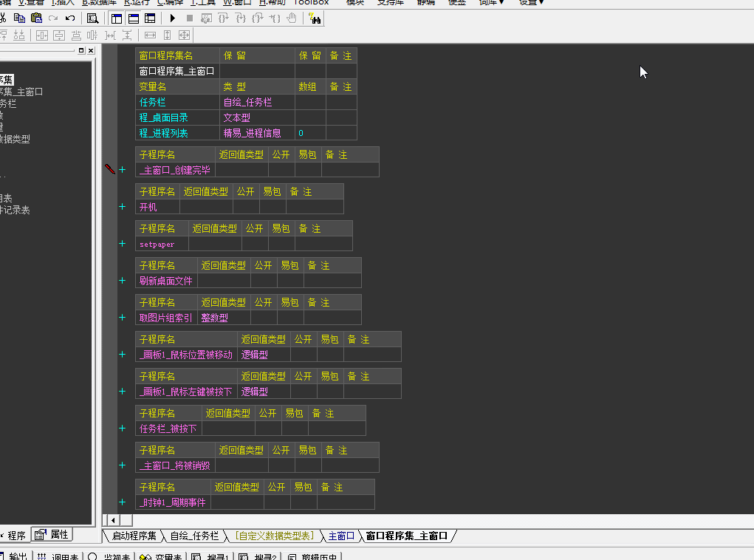Toggle the third panel layout view button
Screen dimensions: 754x560
[x=151, y=18]
